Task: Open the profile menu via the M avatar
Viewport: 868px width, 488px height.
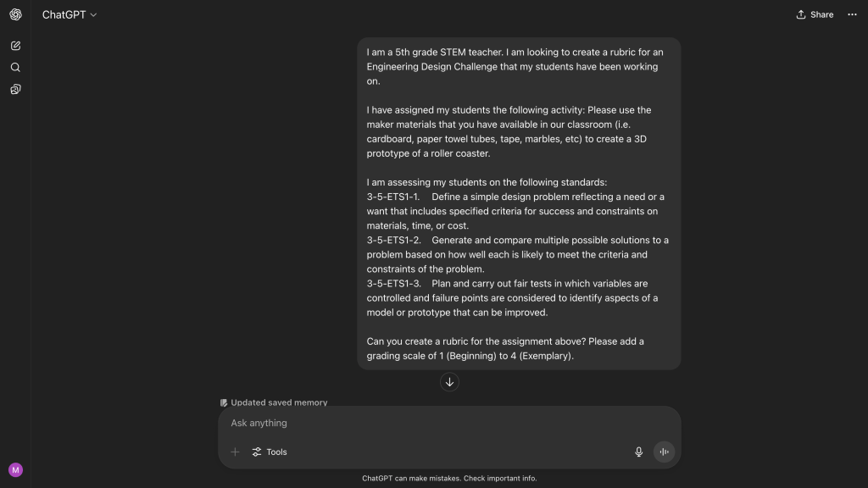Action: [15, 469]
